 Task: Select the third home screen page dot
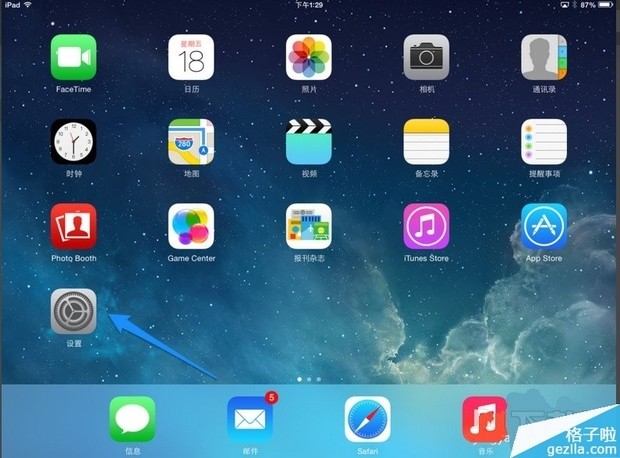(319, 379)
